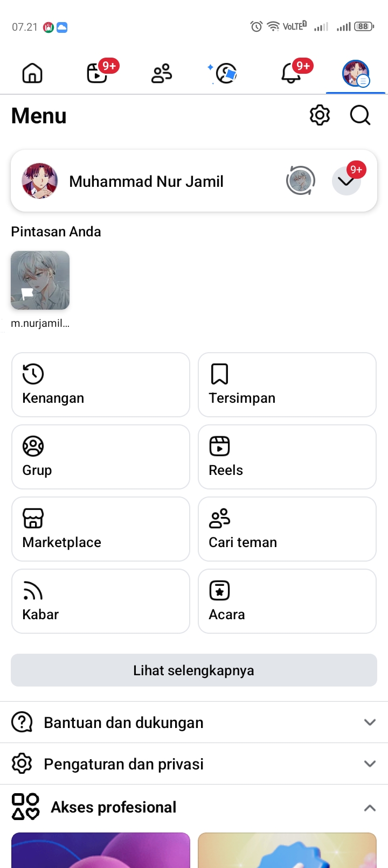Collapse the Akses profesional section

click(x=369, y=808)
